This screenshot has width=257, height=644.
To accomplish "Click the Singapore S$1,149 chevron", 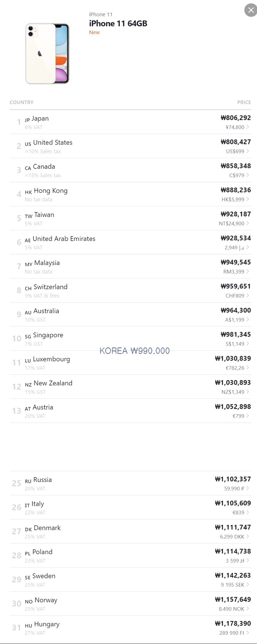I will (248, 344).
